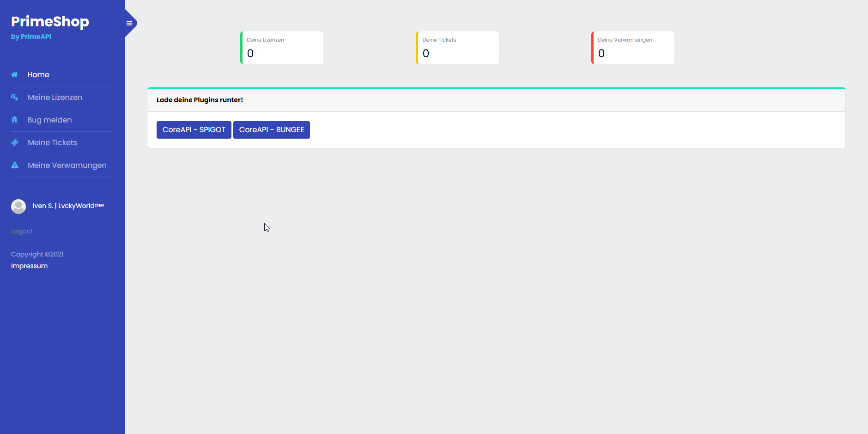The width and height of the screenshot is (868, 434).
Task: Click the PrimeShop logo title
Action: click(50, 22)
